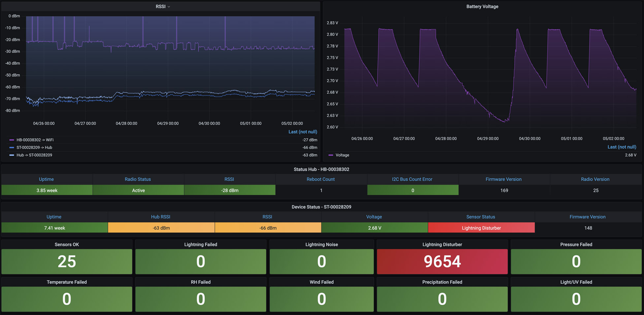Click the purple swatch for HB-00038302 -> WiFi
The width and height of the screenshot is (644, 315).
tap(12, 140)
